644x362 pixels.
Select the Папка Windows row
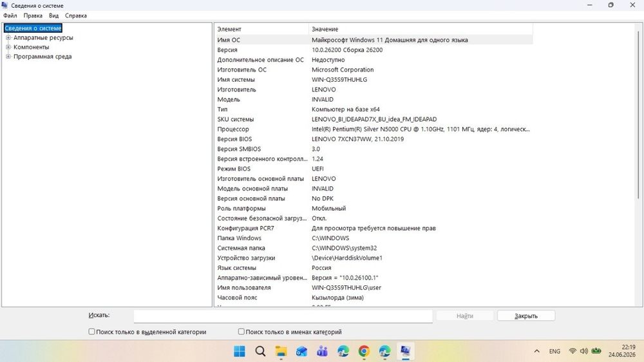pos(374,238)
